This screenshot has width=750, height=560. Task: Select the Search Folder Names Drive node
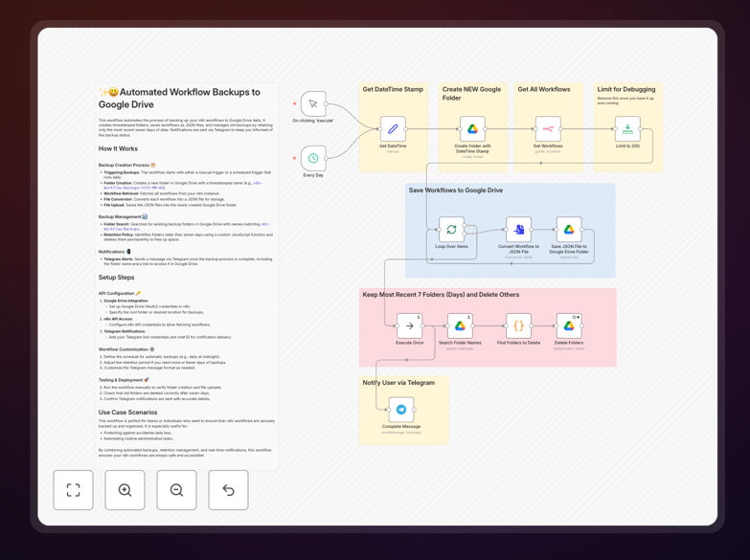click(x=460, y=325)
